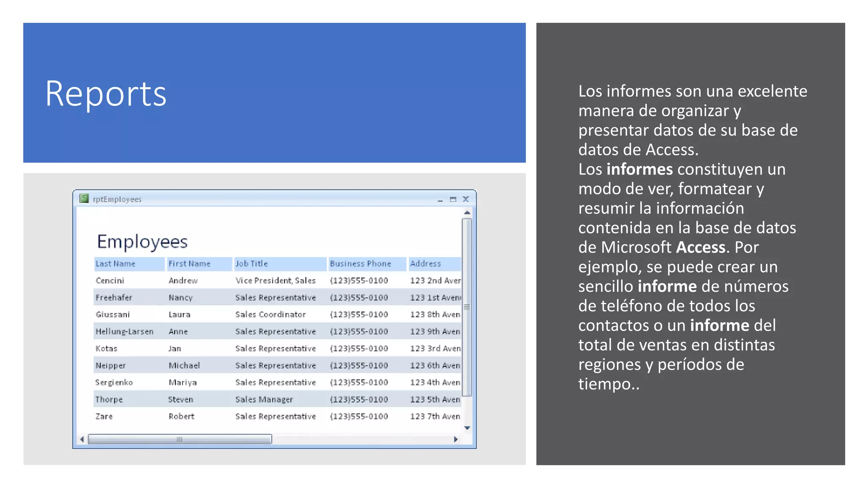Click first name Laura
Screen dimensions: 868x488
coord(179,314)
